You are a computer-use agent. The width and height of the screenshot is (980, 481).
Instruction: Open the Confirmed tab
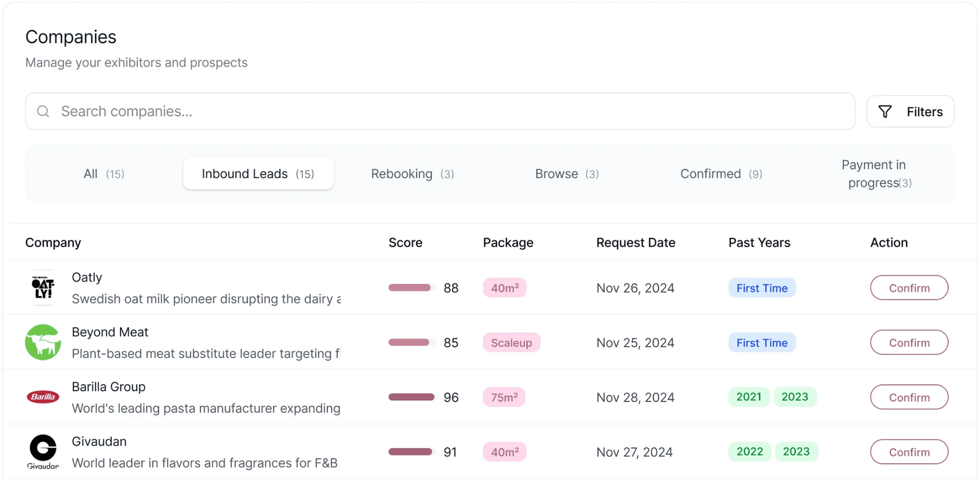[x=720, y=174]
